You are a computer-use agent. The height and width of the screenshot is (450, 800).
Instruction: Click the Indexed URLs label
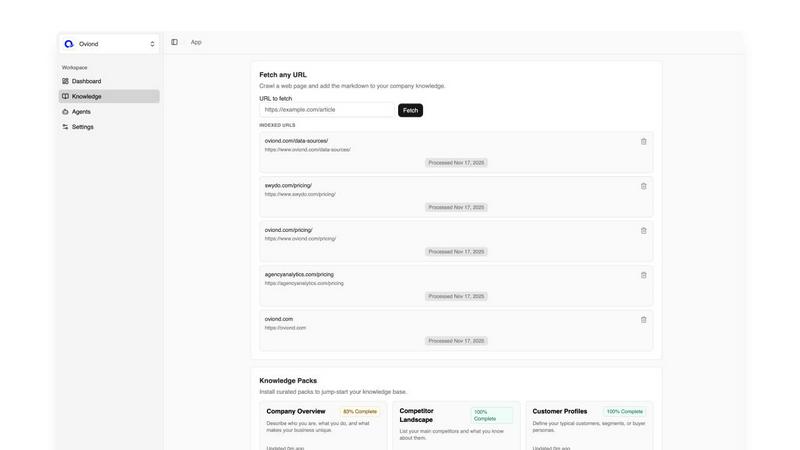(277, 125)
